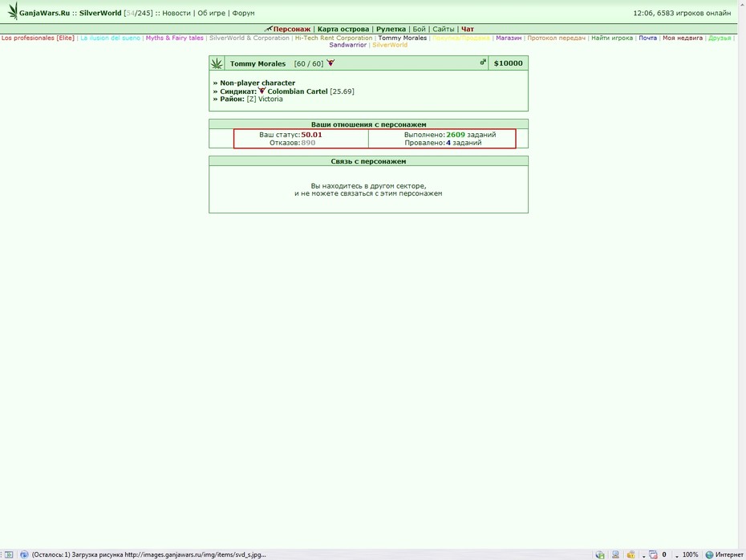
Task: Click the popup blocker icon in status bar
Action: (x=653, y=554)
